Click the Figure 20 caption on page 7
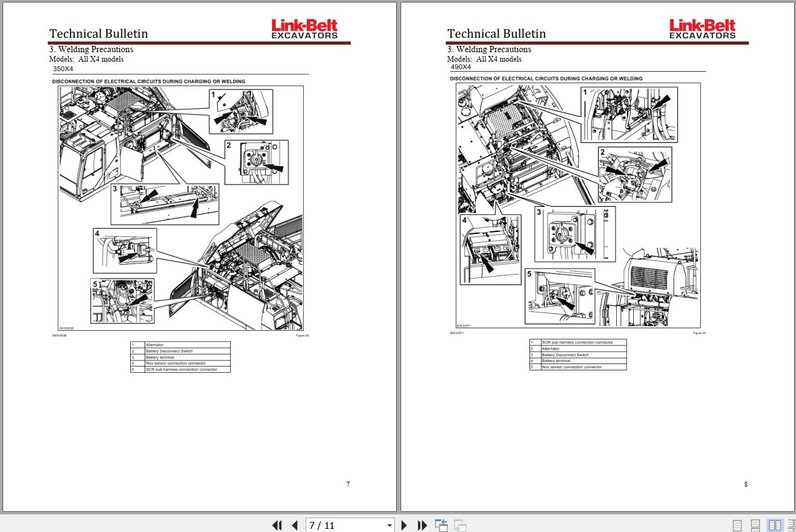This screenshot has height=532, width=796. point(302,336)
